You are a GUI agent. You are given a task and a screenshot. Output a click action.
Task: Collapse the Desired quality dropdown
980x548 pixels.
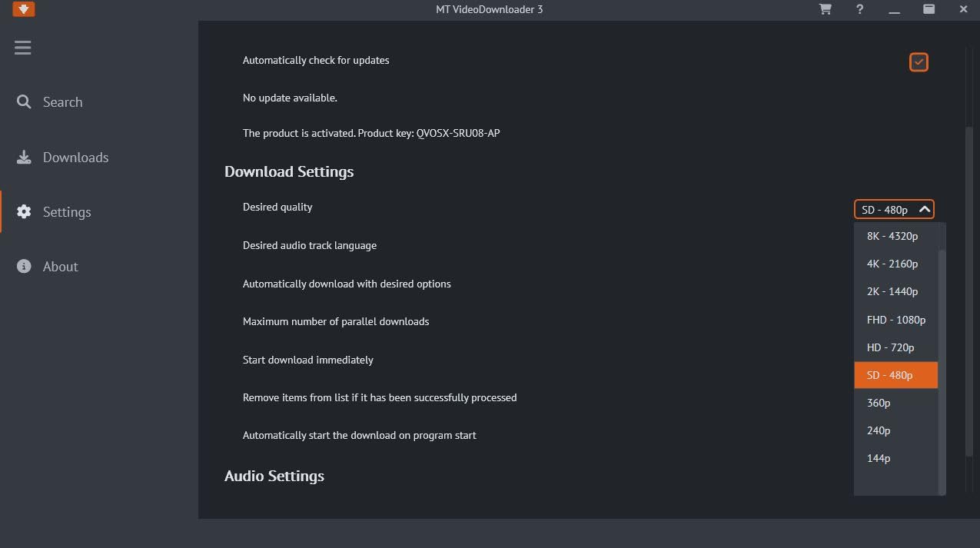point(894,209)
